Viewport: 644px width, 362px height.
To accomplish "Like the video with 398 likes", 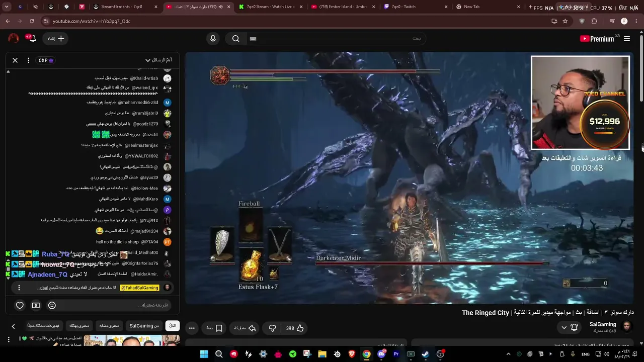I will 295,328.
